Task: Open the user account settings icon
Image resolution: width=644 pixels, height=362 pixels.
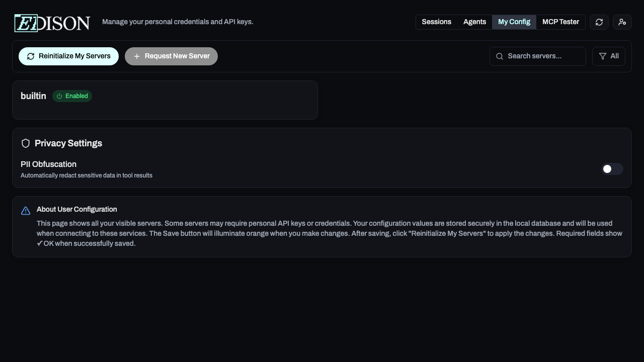Action: [x=622, y=22]
